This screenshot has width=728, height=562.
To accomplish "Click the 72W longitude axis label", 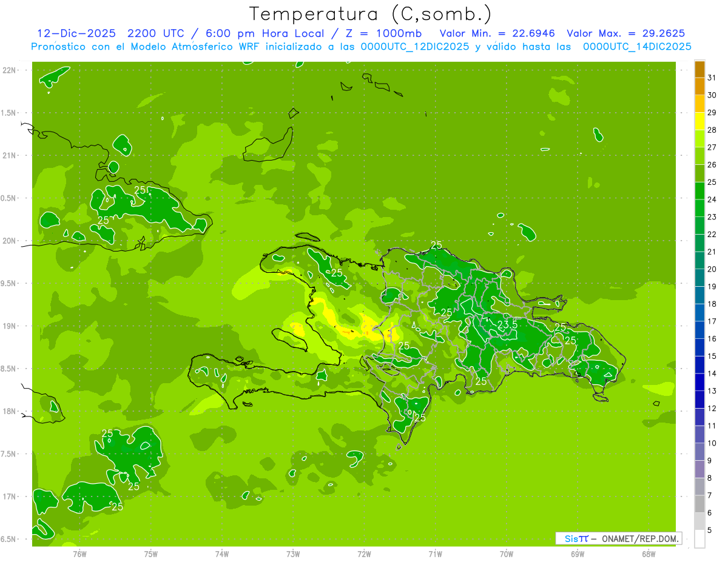I will pos(364,554).
